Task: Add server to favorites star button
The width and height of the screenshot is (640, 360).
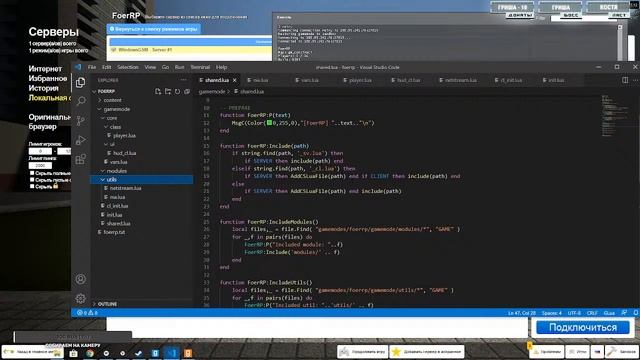Action: click(427, 351)
